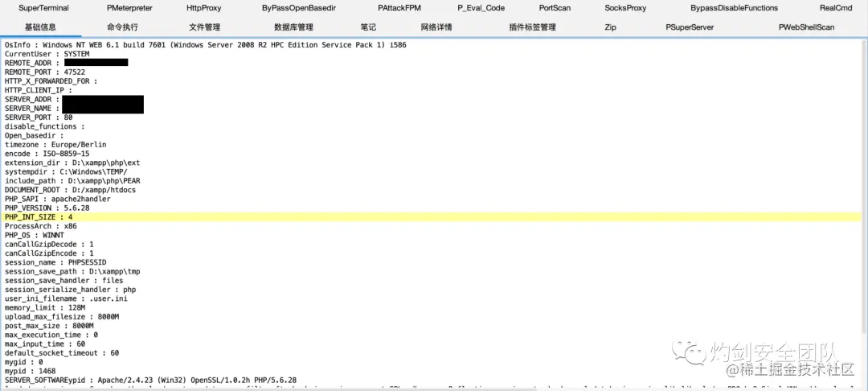868x391 pixels.
Task: Click the SERVER_SOFTWARE Apache/2.4.23 line
Action: coord(150,380)
